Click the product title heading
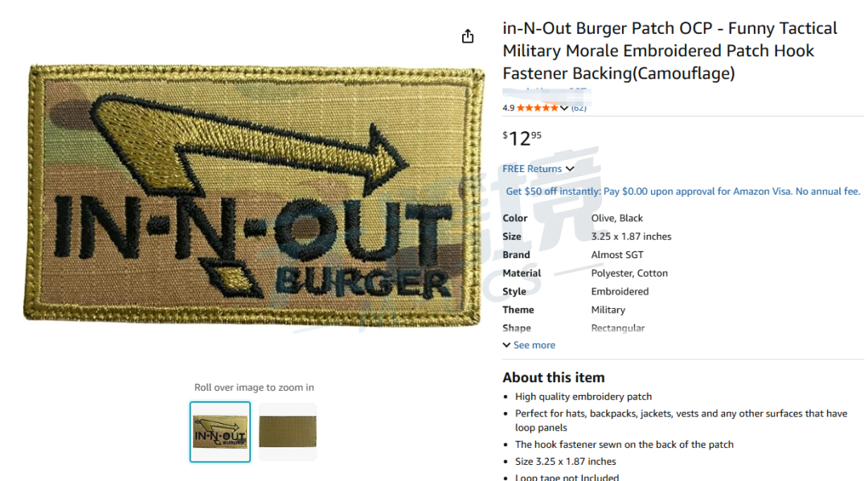 coord(669,51)
